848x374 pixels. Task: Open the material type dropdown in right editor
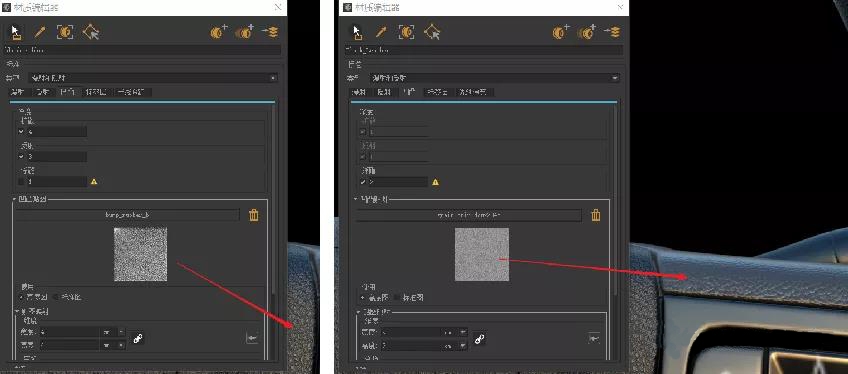click(494, 78)
